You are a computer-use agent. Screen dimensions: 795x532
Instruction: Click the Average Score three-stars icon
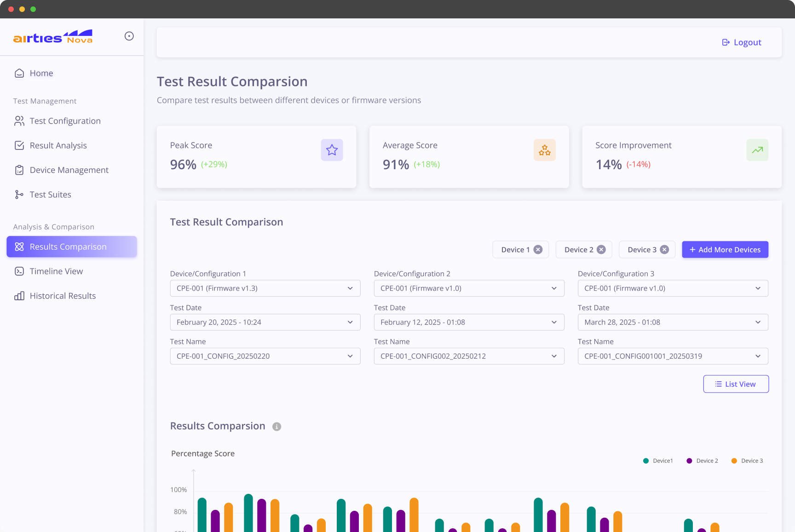click(545, 150)
